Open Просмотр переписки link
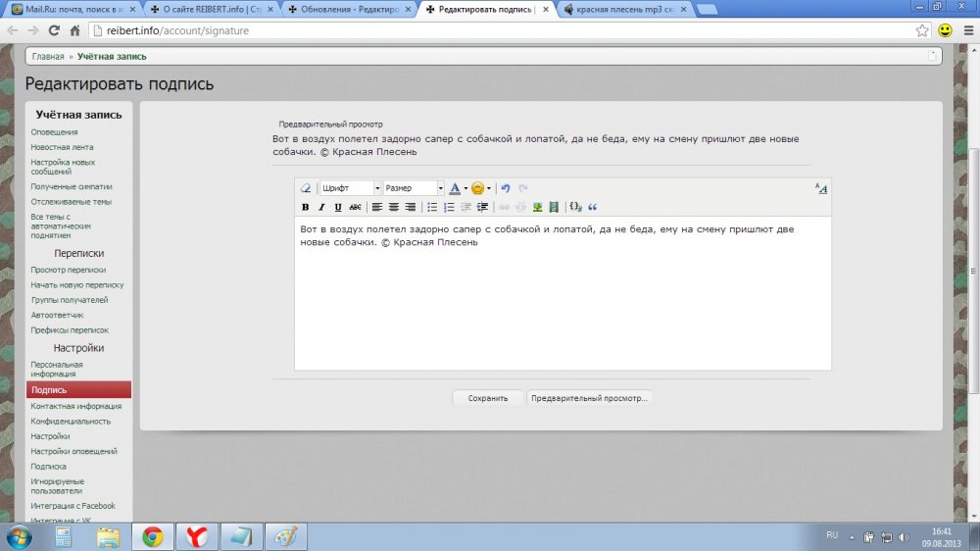 click(69, 270)
